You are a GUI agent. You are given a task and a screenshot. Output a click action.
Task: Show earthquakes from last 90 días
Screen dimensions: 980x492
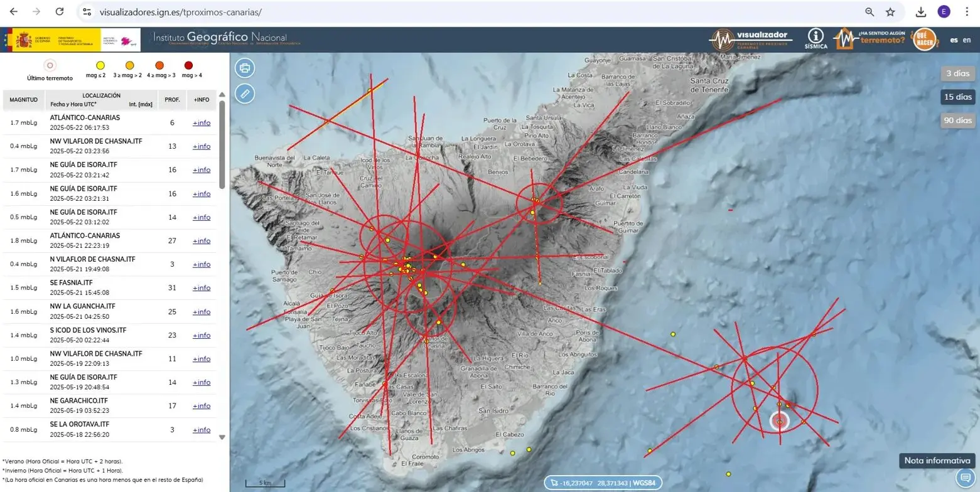tap(957, 120)
